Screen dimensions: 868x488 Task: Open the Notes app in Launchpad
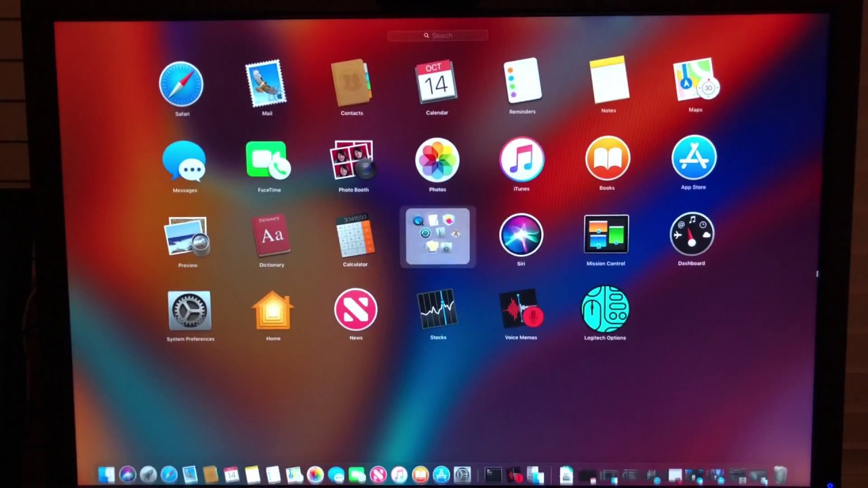[x=609, y=81]
